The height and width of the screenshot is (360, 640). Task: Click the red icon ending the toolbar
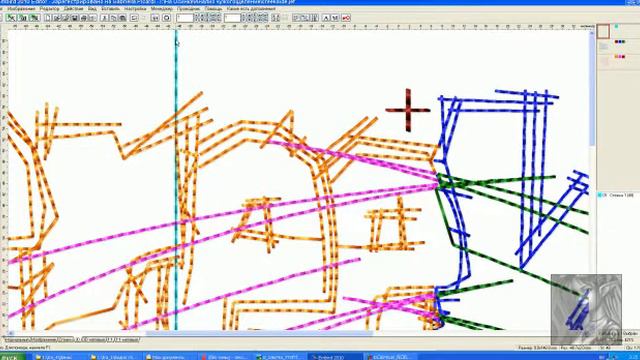(346, 18)
